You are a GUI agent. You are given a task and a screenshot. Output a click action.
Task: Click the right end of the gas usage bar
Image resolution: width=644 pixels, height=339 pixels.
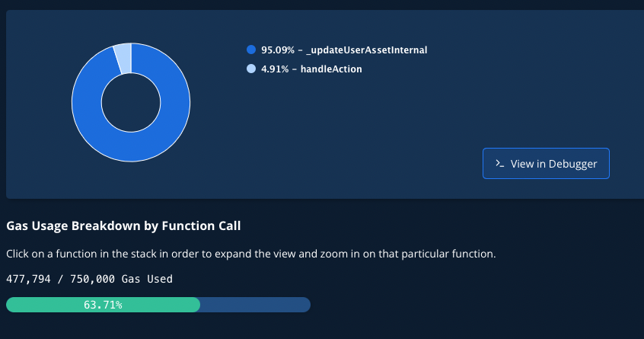pos(306,305)
